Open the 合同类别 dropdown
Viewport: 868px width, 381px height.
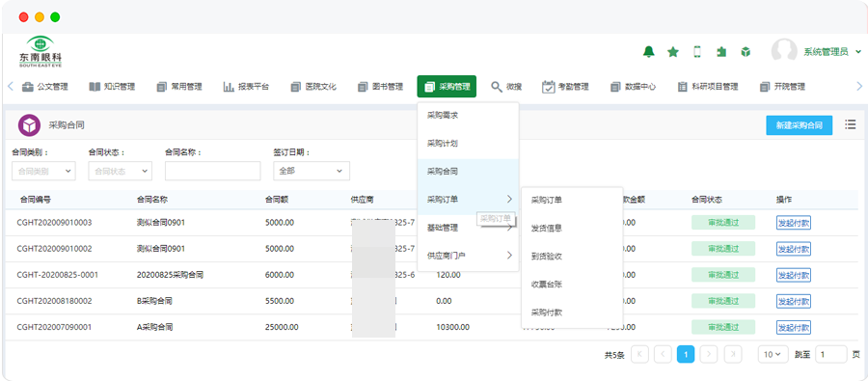[43, 171]
